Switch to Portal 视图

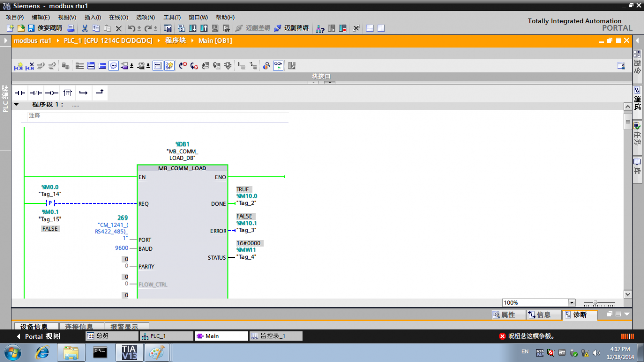click(38, 336)
